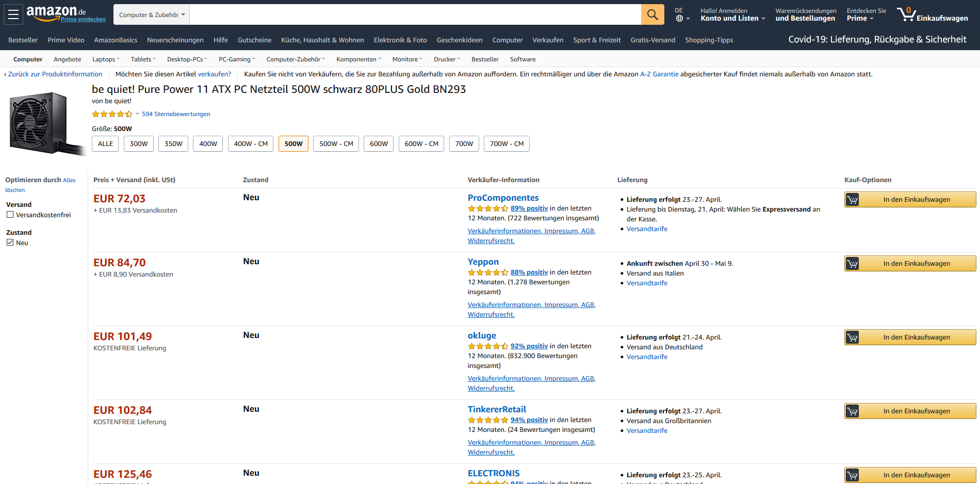The height and width of the screenshot is (484, 980).
Task: Open 594 Sternebewertungen link
Action: 176,114
